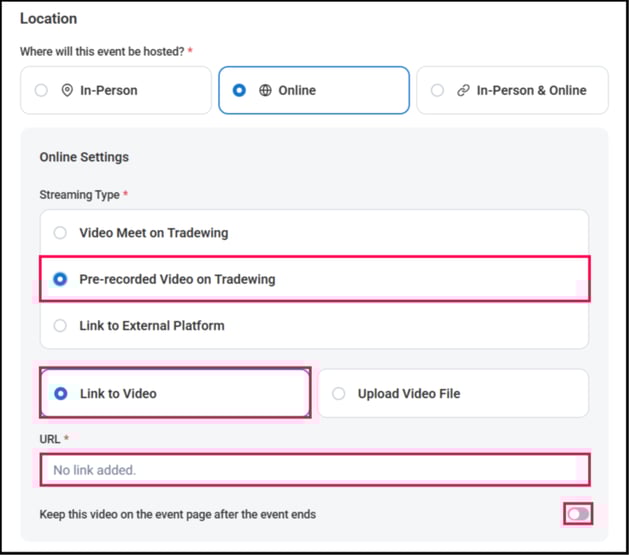Click the 'Pre-recorded Video on Tradewing' text
629x555 pixels.
coord(177,279)
